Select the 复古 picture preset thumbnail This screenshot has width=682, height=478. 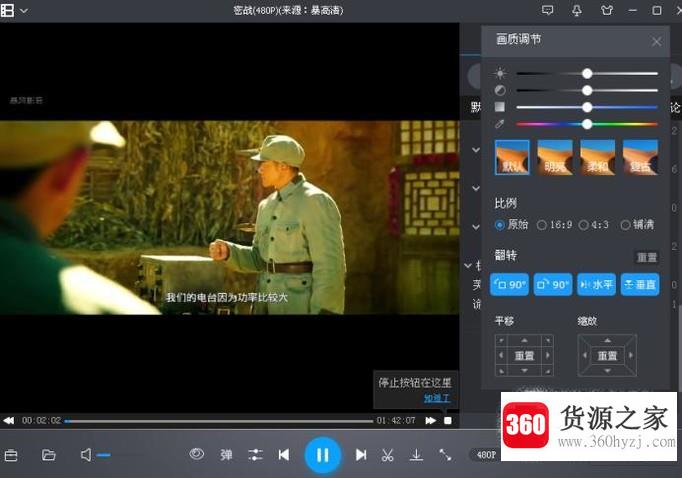(x=640, y=157)
